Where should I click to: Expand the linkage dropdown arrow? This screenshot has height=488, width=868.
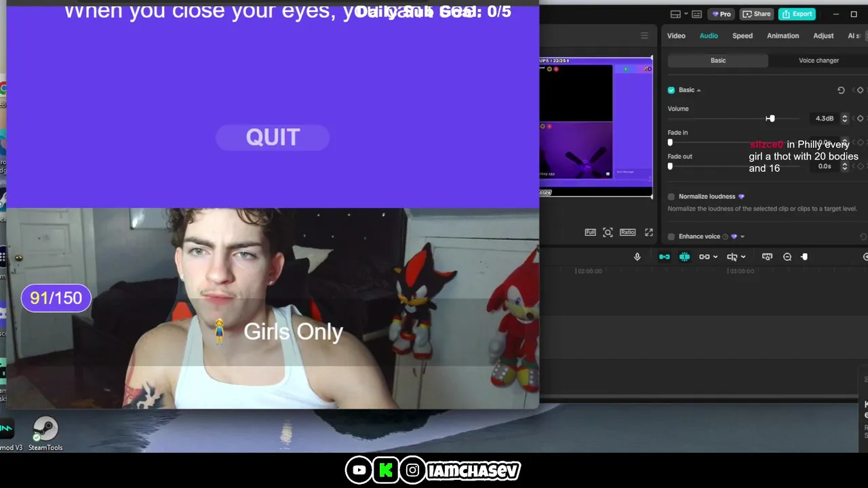point(715,257)
